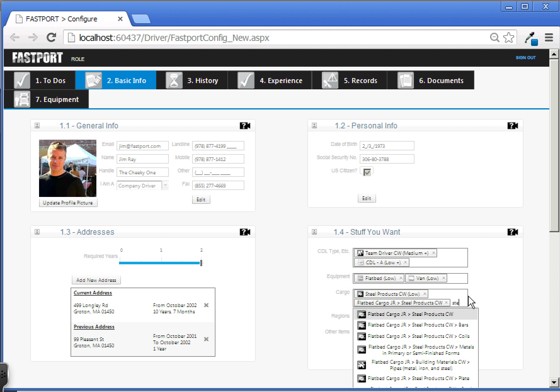Click the Name input field
The image size is (560, 392).
(142, 159)
